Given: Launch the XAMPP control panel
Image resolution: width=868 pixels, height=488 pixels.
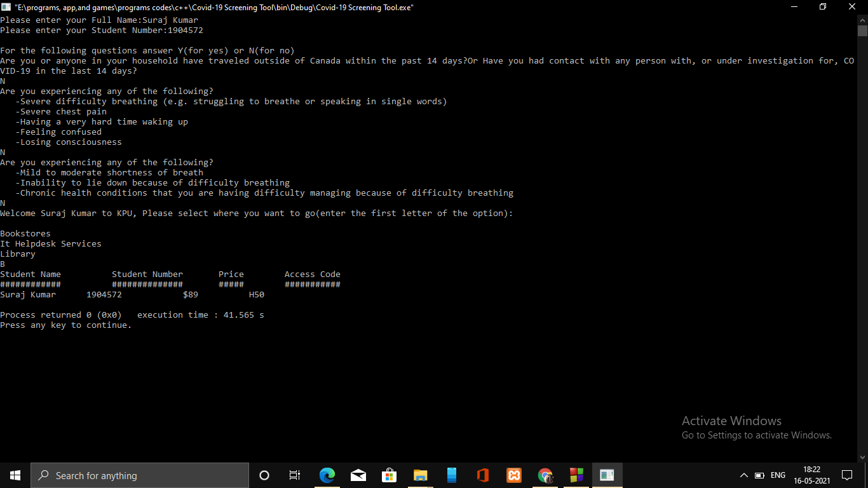Looking at the screenshot, I should pos(513,475).
